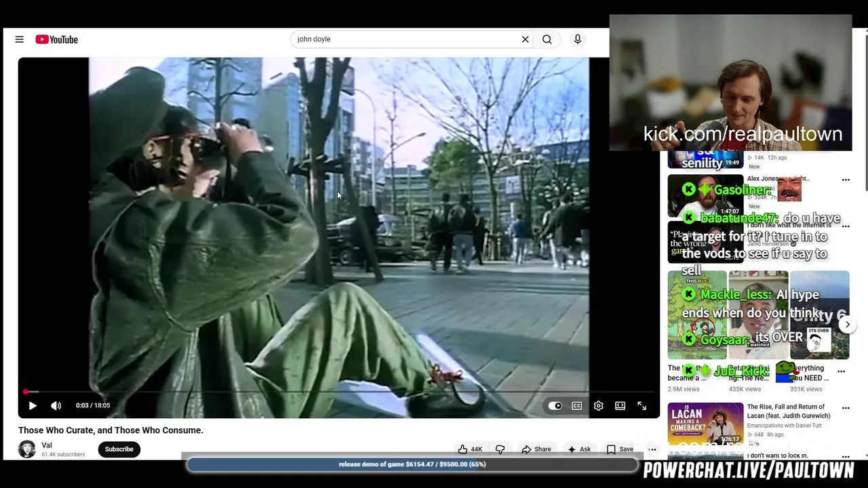Start voice search with the microphone
The image size is (868, 488).
[578, 39]
